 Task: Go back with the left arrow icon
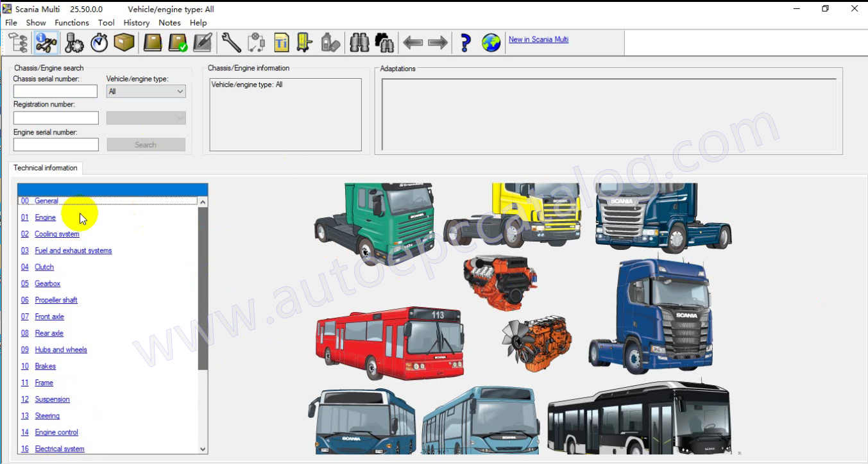(x=413, y=43)
